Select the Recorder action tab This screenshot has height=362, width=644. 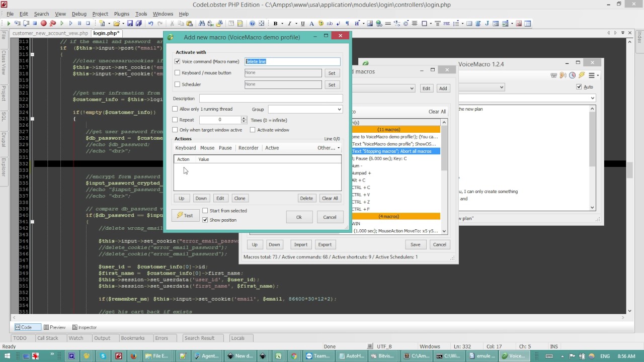click(249, 148)
